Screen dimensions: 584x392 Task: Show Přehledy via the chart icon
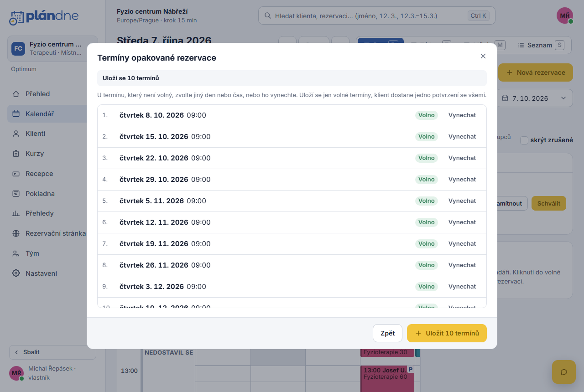point(16,213)
